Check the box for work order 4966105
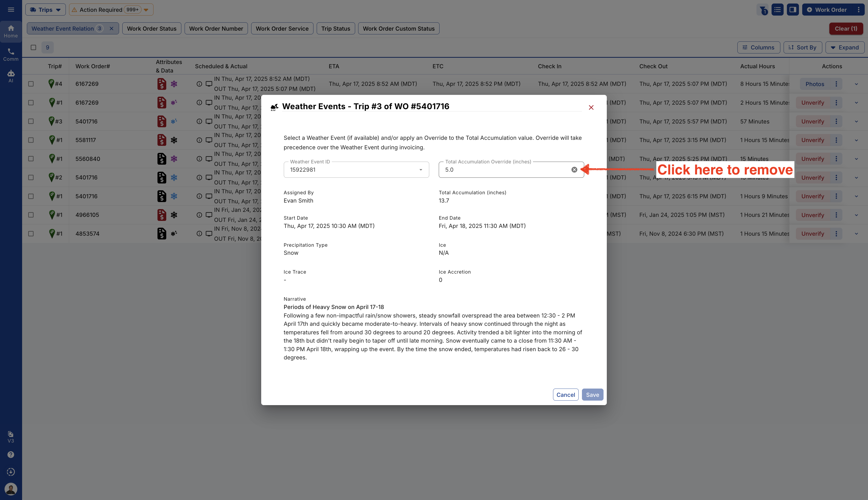This screenshot has height=500, width=868. (x=31, y=215)
